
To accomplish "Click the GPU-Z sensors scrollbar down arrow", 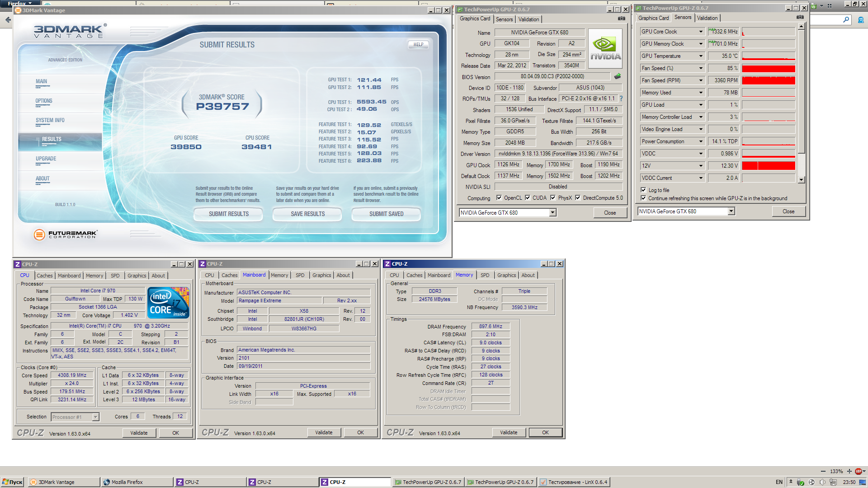I will 801,180.
